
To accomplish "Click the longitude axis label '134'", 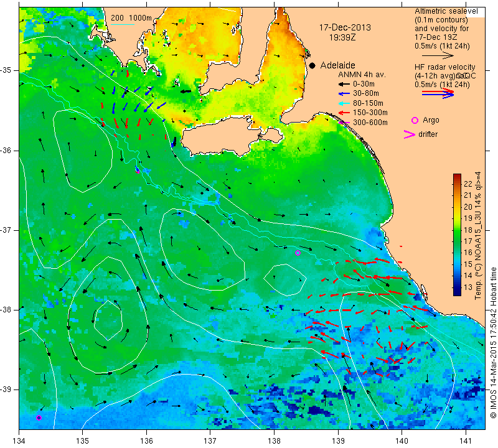I will point(19,441).
